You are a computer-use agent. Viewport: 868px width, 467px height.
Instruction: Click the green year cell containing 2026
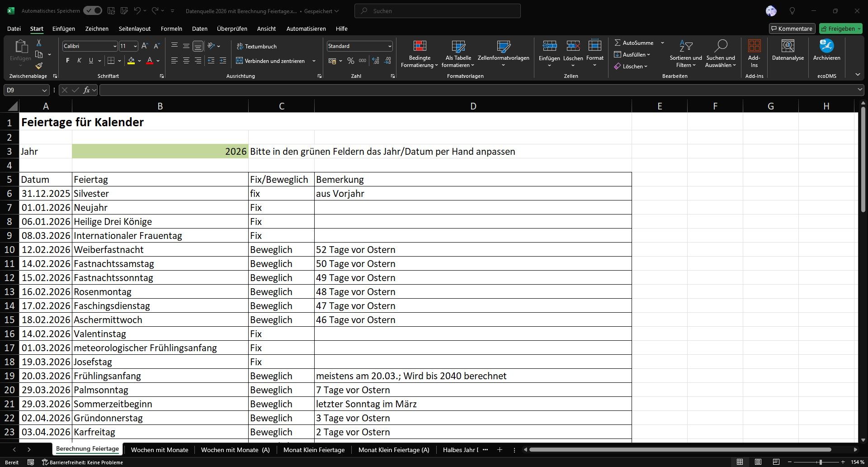(x=160, y=152)
